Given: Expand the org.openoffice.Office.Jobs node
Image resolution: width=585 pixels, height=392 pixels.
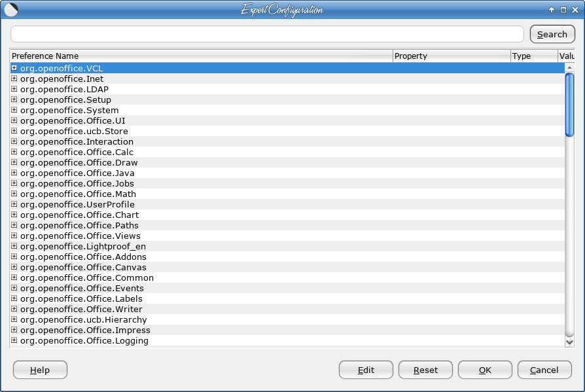Looking at the screenshot, I should pyautogui.click(x=14, y=183).
